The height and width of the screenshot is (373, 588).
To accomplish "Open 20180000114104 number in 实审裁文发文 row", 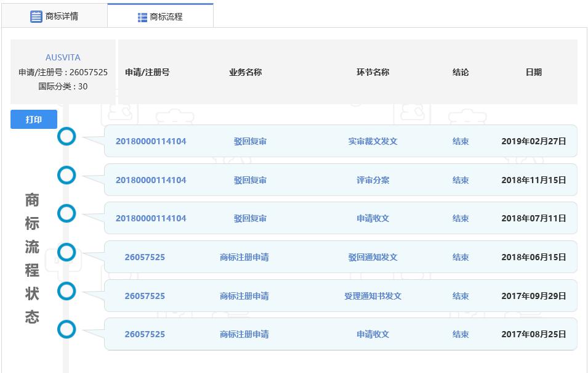I will pyautogui.click(x=151, y=141).
